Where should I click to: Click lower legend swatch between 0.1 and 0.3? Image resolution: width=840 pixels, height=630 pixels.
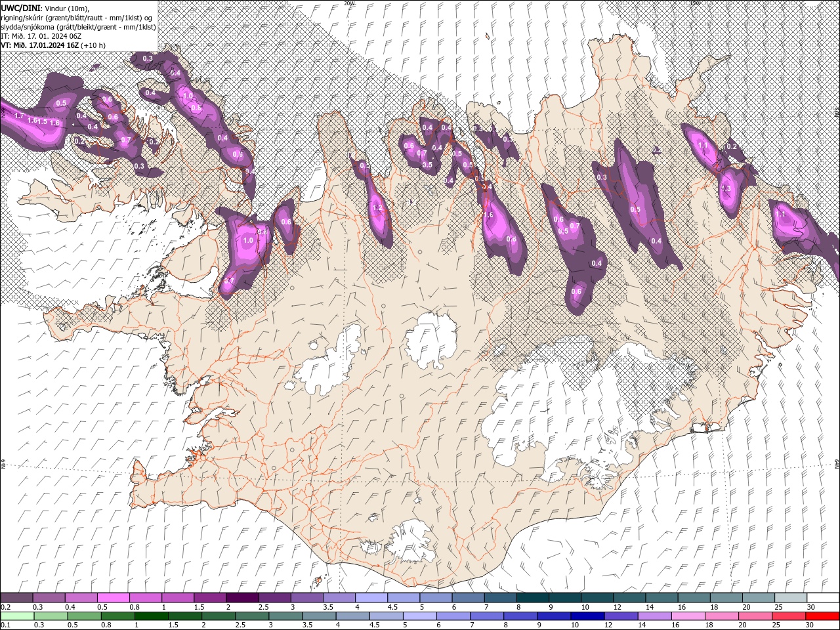[x=17, y=616]
